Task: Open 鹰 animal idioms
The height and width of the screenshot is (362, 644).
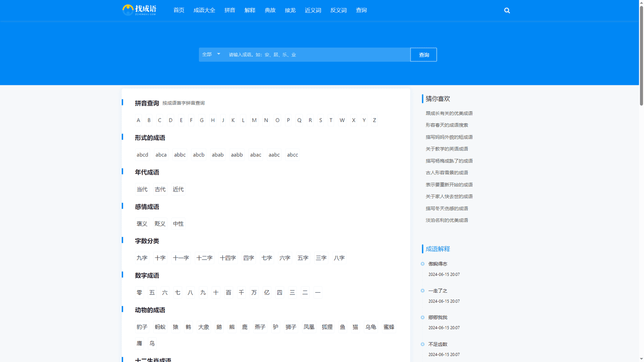Action: (x=140, y=344)
